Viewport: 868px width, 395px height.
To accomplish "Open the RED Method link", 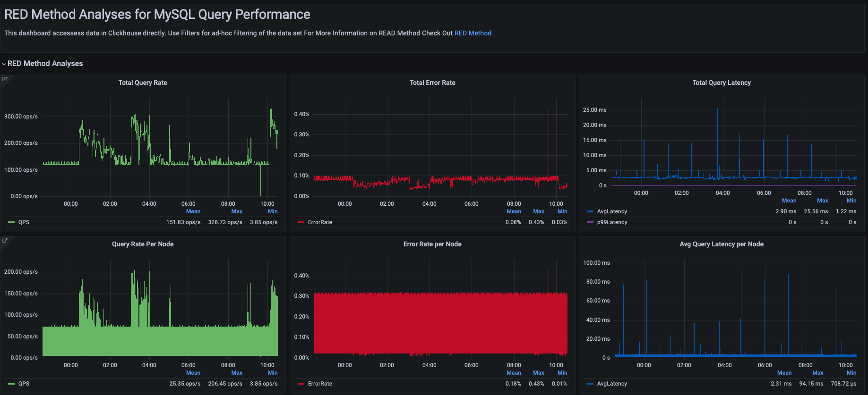I will pos(473,33).
